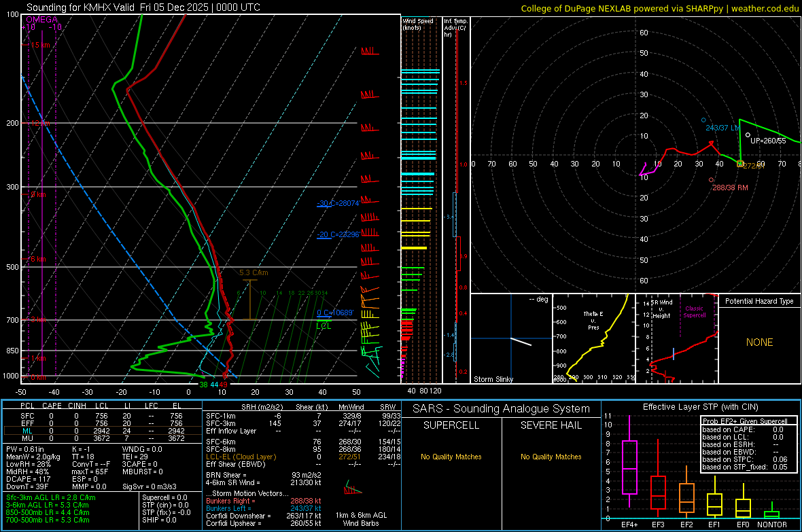Open the weather.cod.edu NEXLAB credit text
Image resolution: width=802 pixels, height=532 pixels.
(x=659, y=8)
